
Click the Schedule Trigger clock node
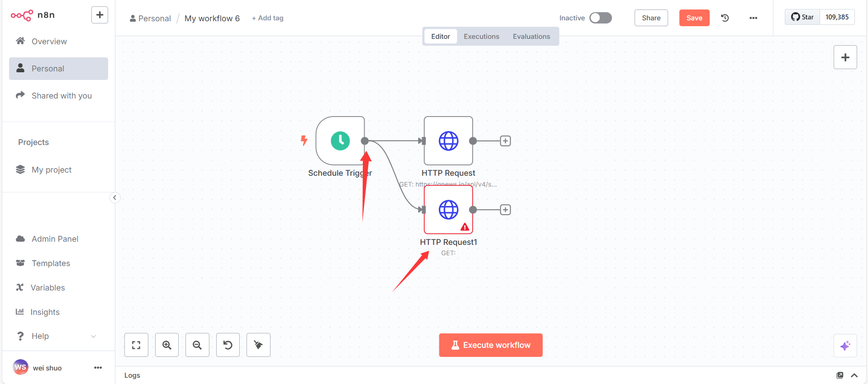point(340,141)
